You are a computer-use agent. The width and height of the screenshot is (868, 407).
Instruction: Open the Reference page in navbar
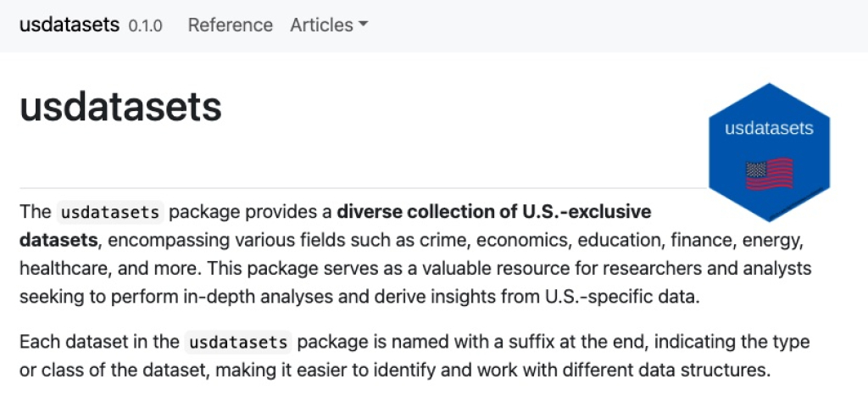(x=231, y=25)
